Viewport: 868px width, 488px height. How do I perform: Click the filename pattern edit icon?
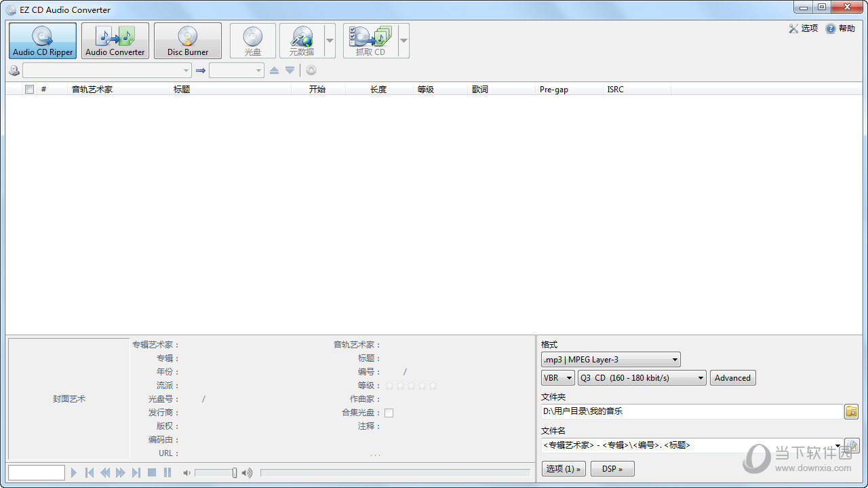(x=852, y=445)
